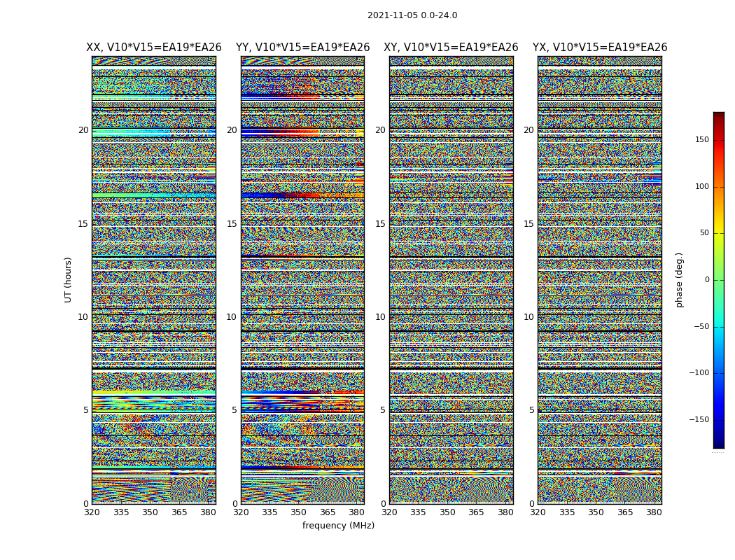Click the date title 2021-11-05 0.0-24.0
The height and width of the screenshot is (560, 735).
click(x=412, y=15)
